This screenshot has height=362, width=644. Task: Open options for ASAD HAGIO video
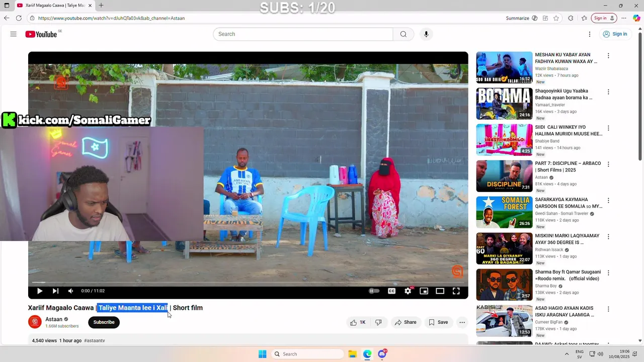[608, 309]
